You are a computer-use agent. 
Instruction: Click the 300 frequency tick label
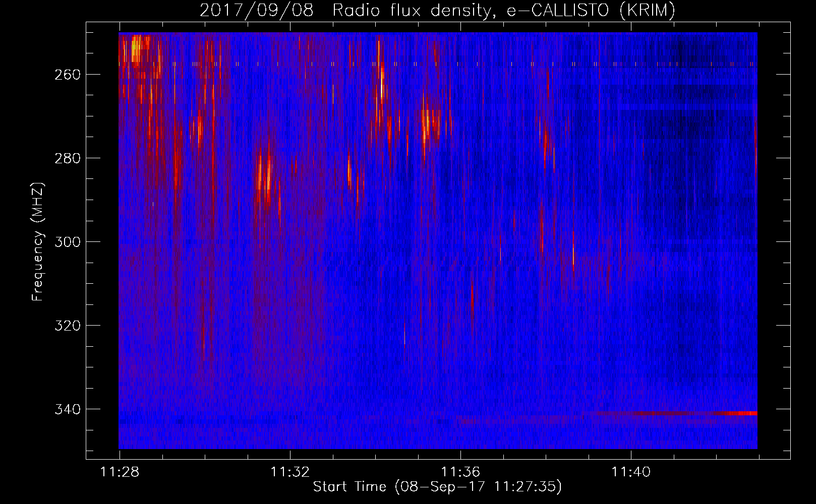point(68,242)
